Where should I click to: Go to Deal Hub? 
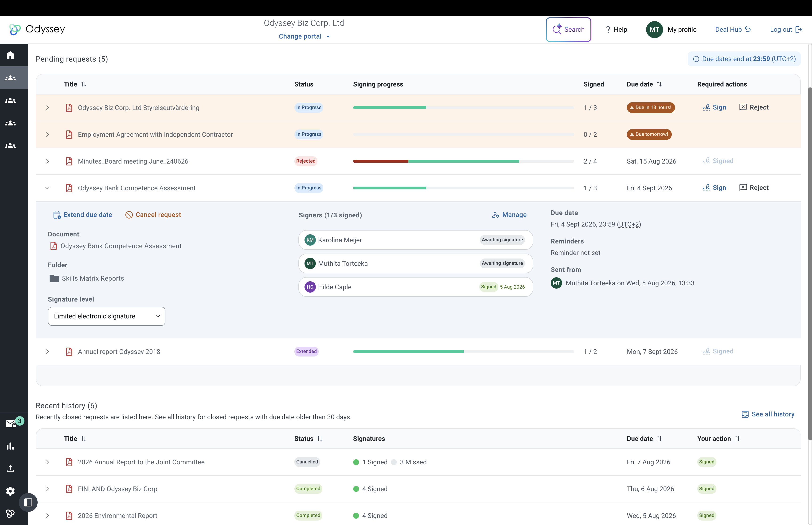click(733, 30)
